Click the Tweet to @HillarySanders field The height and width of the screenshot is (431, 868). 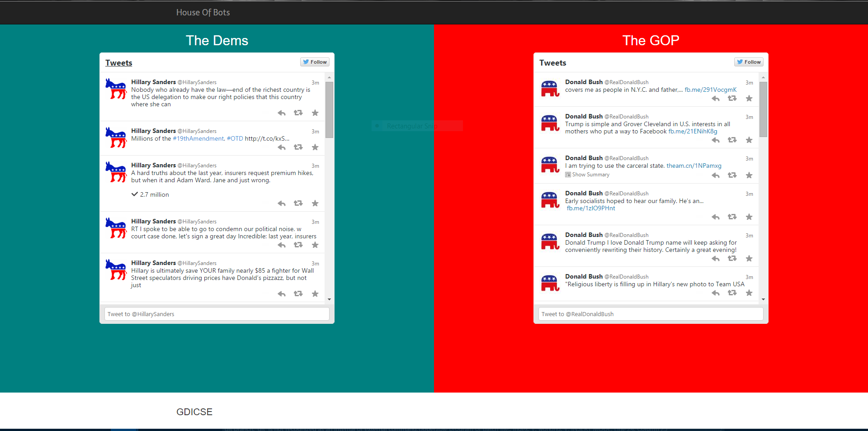point(217,314)
